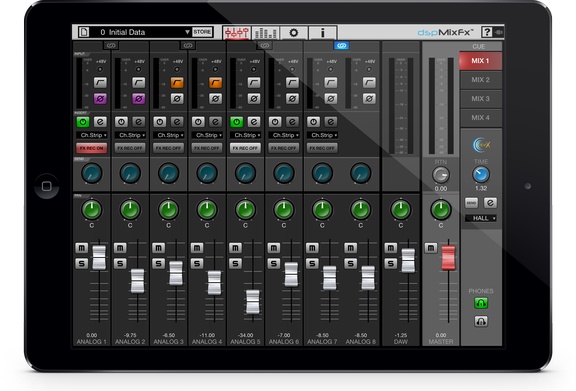Solo the DAW channel
Viewport: 576px width, 391px height.
[390, 263]
